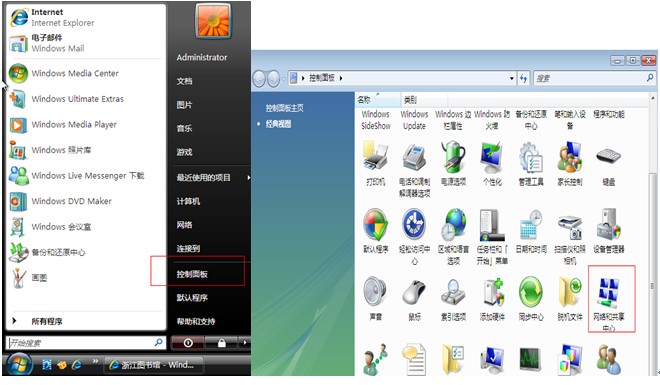This screenshot has height=385, width=660.
Task: Click the Start menu power button
Action: [x=188, y=343]
